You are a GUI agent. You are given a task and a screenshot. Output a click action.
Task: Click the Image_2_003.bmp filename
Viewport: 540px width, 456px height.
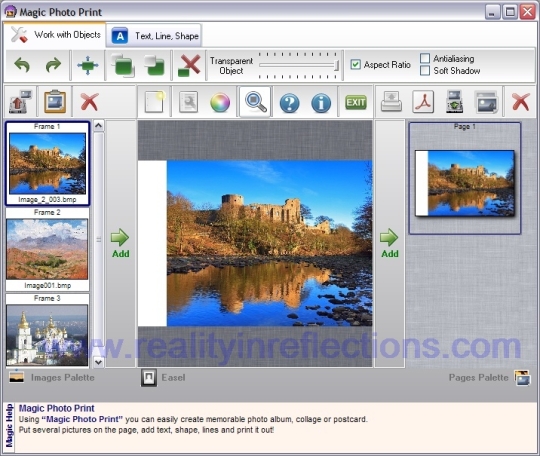pyautogui.click(x=48, y=199)
